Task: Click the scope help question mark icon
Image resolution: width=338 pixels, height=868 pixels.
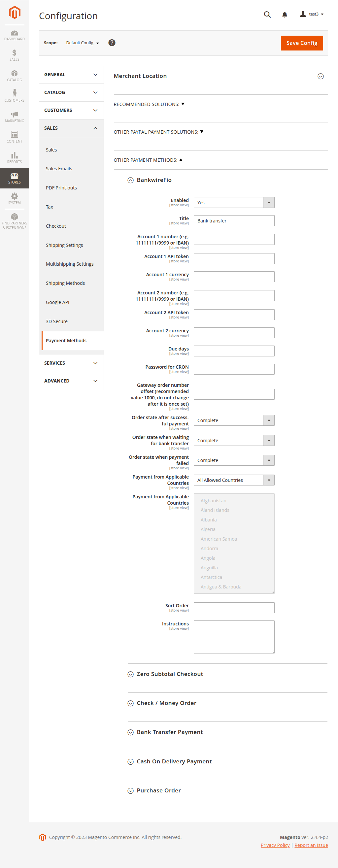Action: pyautogui.click(x=112, y=43)
